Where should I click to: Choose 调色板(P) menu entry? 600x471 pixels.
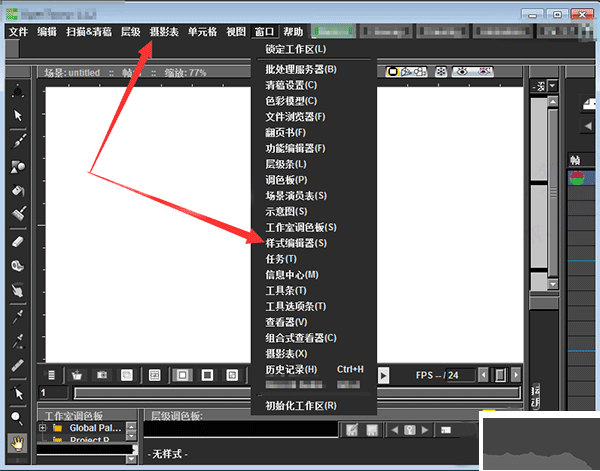point(286,180)
